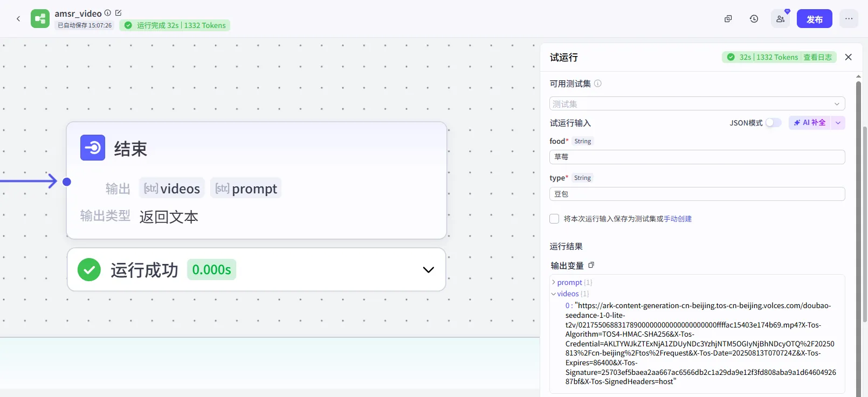This screenshot has width=868, height=397.
Task: Click the food input field
Action: click(x=697, y=157)
